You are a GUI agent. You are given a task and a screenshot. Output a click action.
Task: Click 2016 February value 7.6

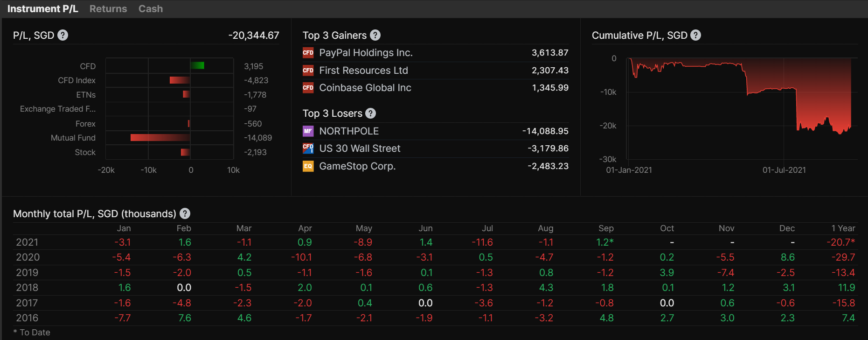[x=185, y=318]
